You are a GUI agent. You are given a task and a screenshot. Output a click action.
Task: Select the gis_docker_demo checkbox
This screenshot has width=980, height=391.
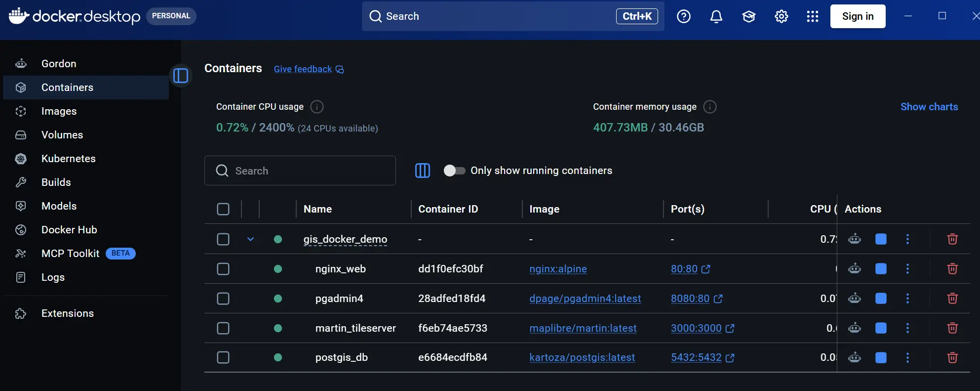pos(223,239)
